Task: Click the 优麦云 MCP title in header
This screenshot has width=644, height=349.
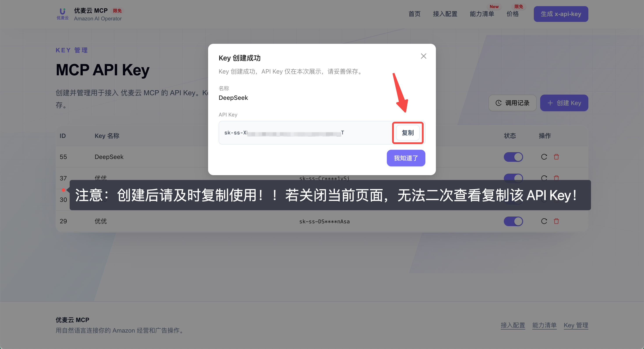Action: click(x=91, y=11)
